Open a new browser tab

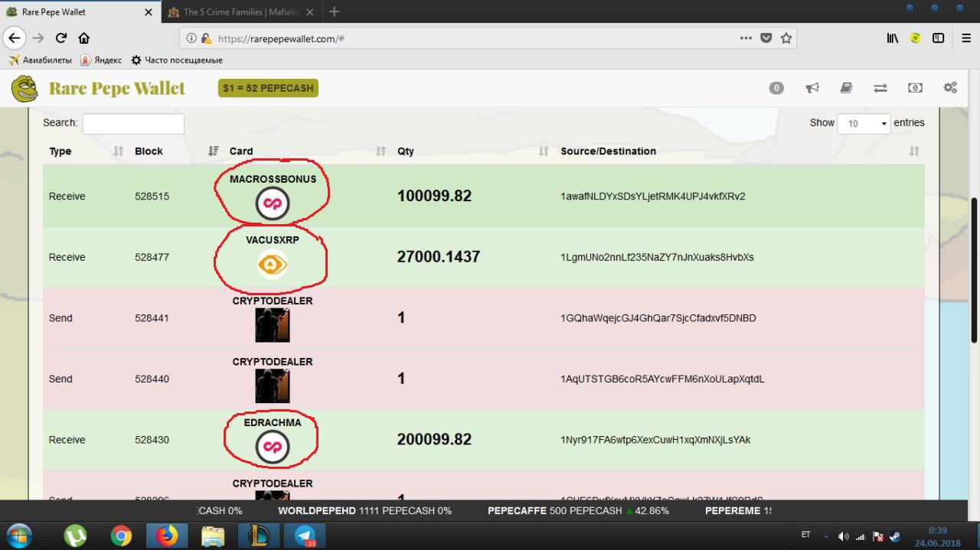coord(334,11)
